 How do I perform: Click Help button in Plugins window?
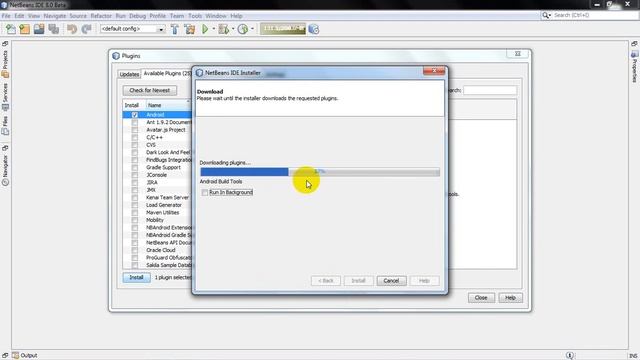click(510, 298)
